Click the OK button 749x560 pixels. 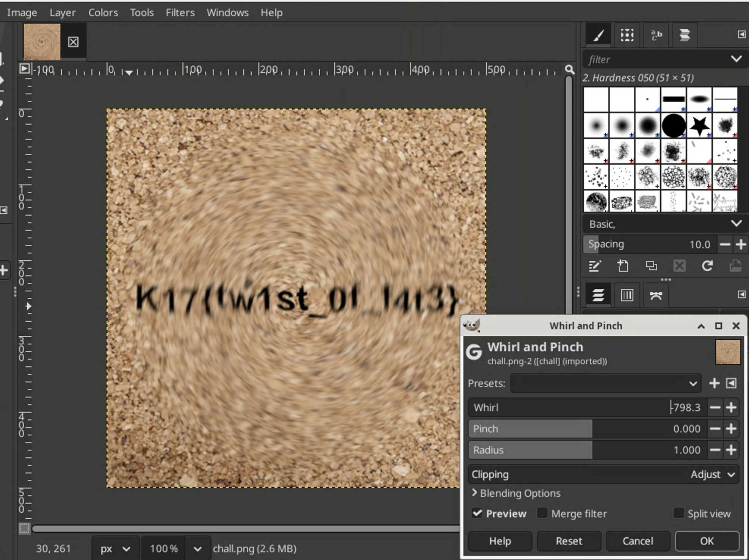pyautogui.click(x=707, y=541)
